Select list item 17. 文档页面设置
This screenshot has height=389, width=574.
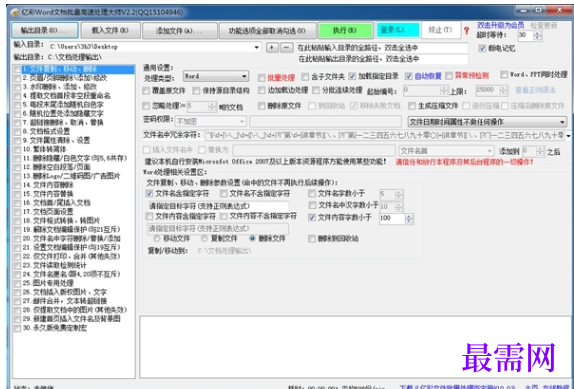coord(48,212)
